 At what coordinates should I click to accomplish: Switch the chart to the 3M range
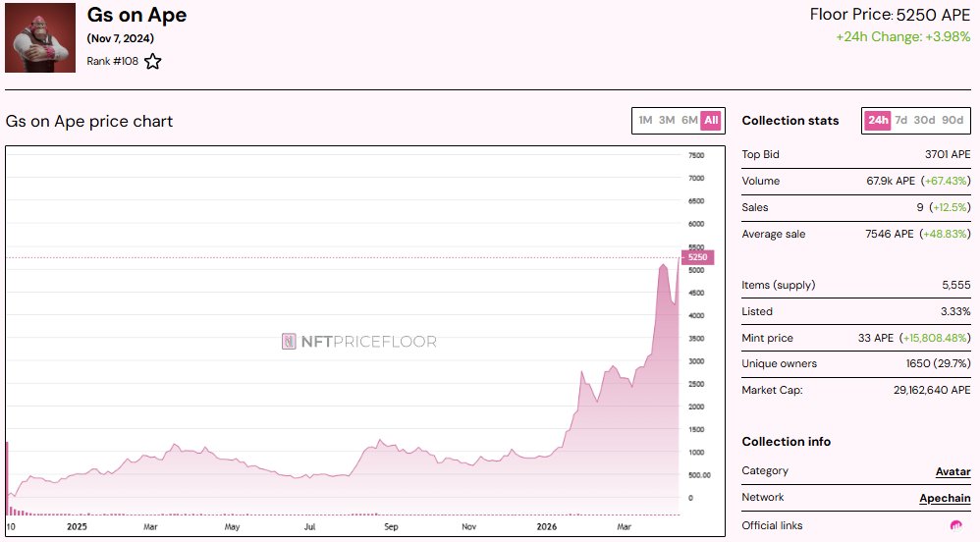coord(667,121)
